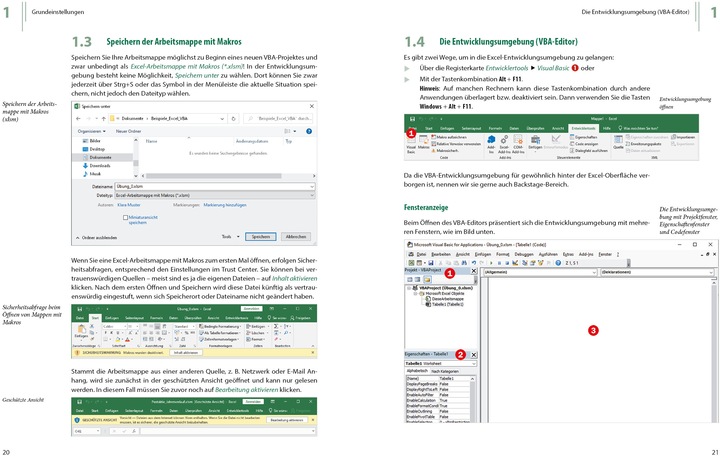The height and width of the screenshot is (456, 720).
Task: Click the search field in Speichern unter dialog
Action: pos(280,118)
